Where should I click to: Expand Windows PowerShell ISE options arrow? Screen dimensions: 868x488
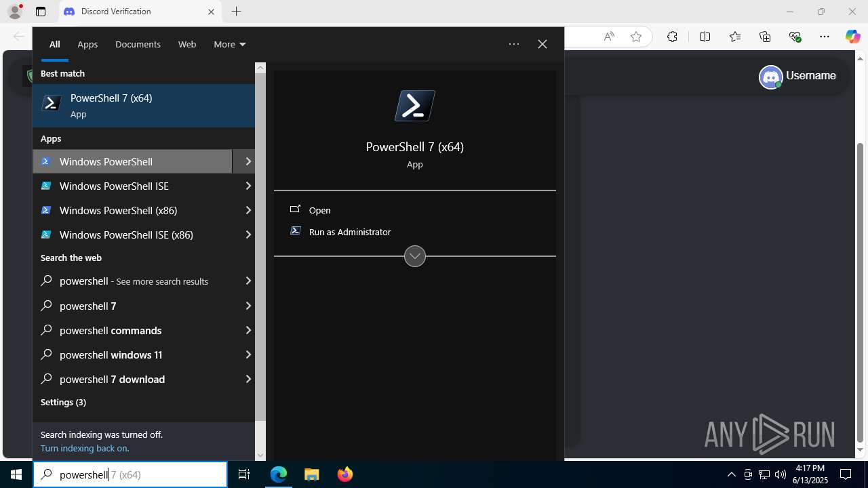click(x=248, y=186)
